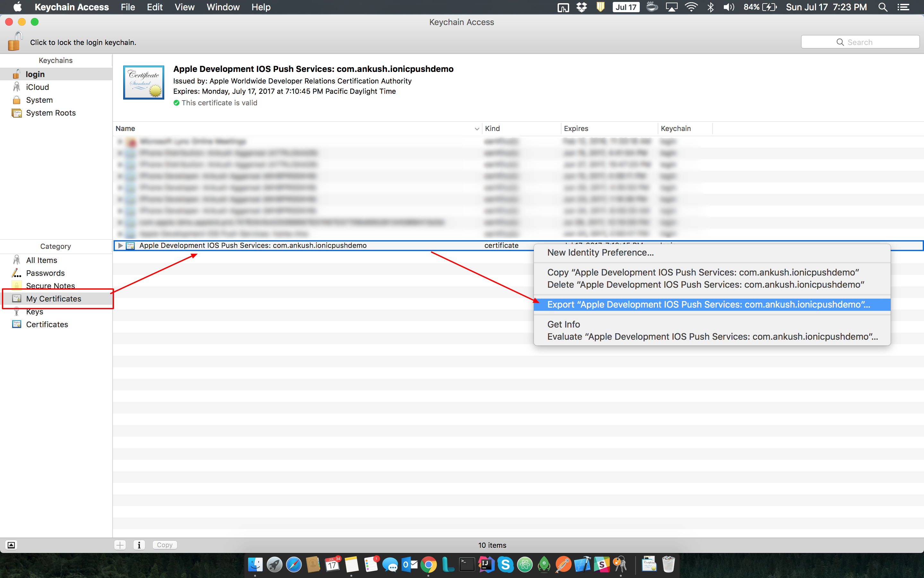Select the My Certificates category
Viewport: 924px width, 578px height.
(x=56, y=299)
